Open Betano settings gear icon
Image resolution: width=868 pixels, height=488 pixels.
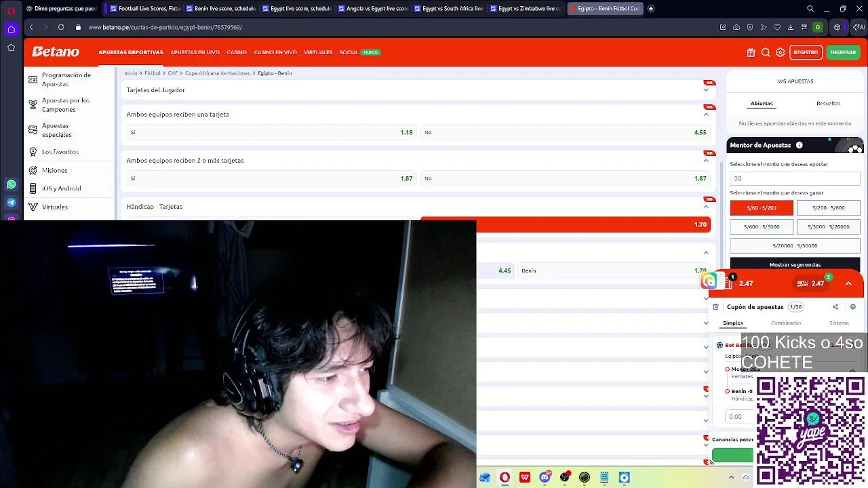pyautogui.click(x=781, y=52)
